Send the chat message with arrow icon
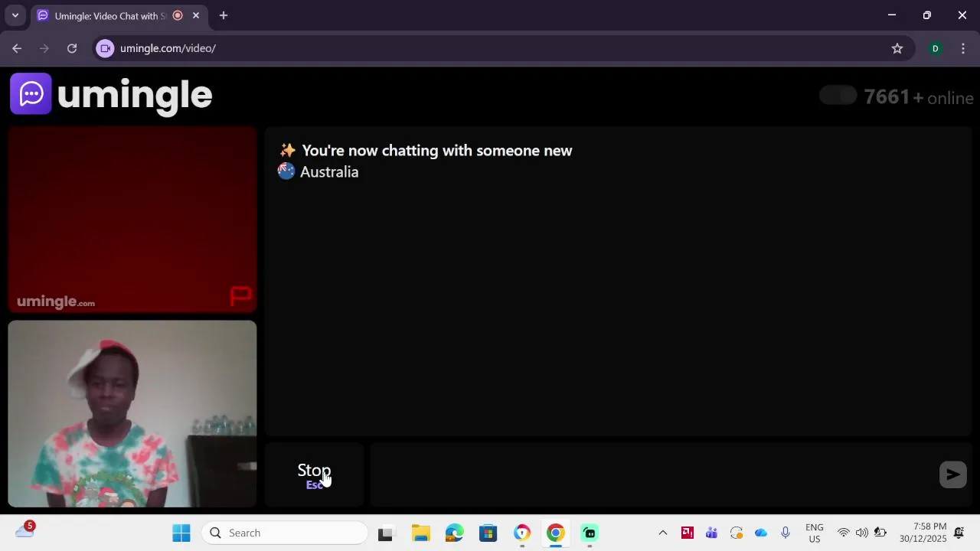 tap(952, 474)
